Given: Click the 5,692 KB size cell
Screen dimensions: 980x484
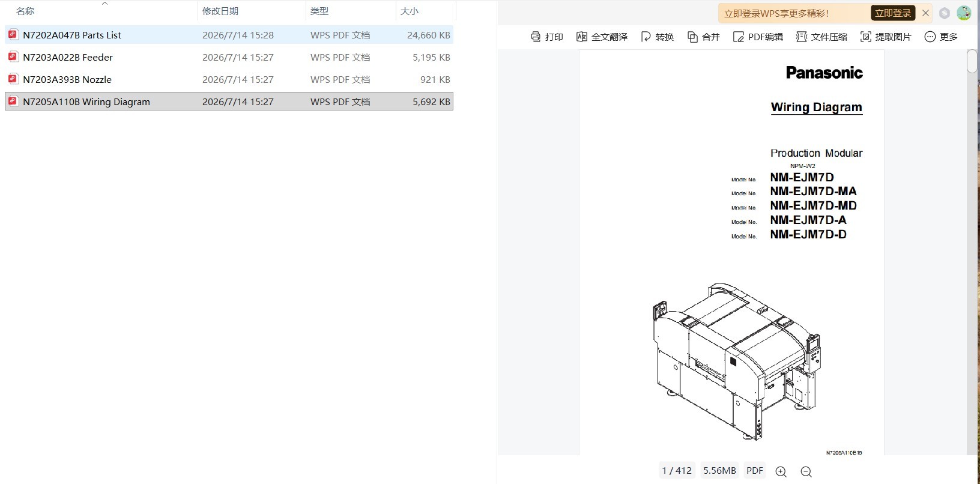Looking at the screenshot, I should [x=431, y=101].
